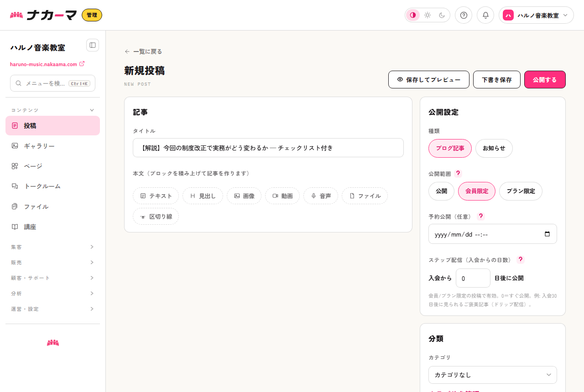
Task: Add an 音声 block
Action: point(321,196)
